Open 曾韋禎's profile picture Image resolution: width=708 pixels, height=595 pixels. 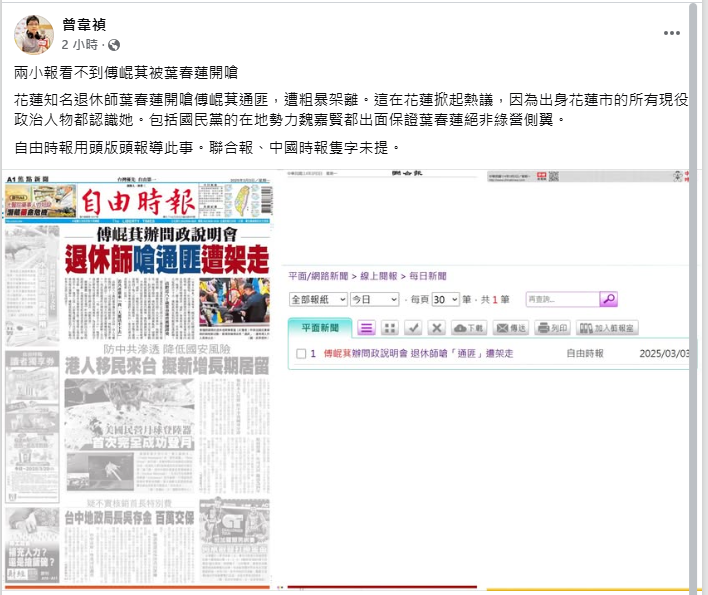(34, 34)
